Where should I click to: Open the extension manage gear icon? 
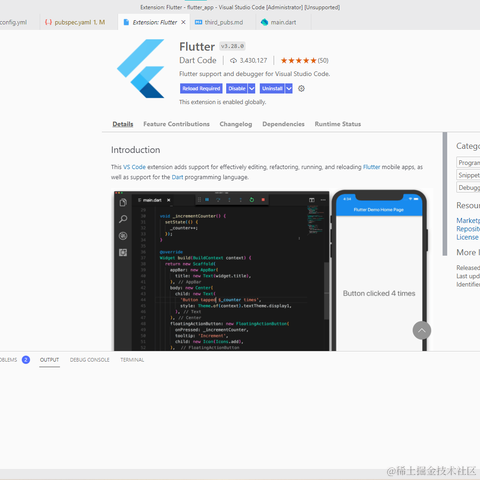(x=301, y=88)
